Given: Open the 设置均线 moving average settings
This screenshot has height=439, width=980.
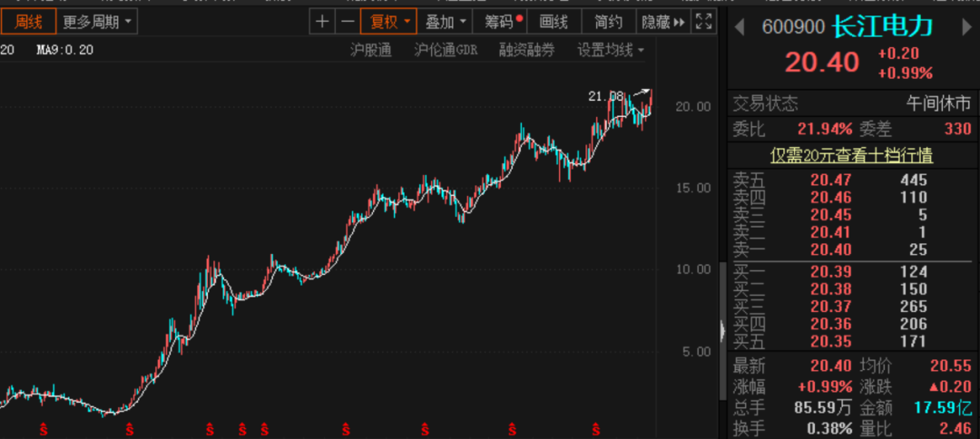Looking at the screenshot, I should click(611, 50).
